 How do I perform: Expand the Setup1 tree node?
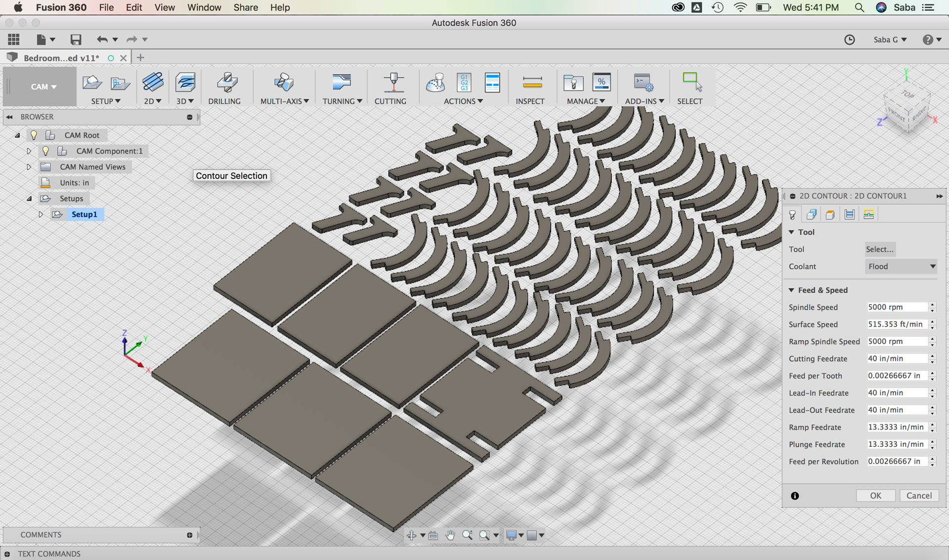[x=41, y=214]
